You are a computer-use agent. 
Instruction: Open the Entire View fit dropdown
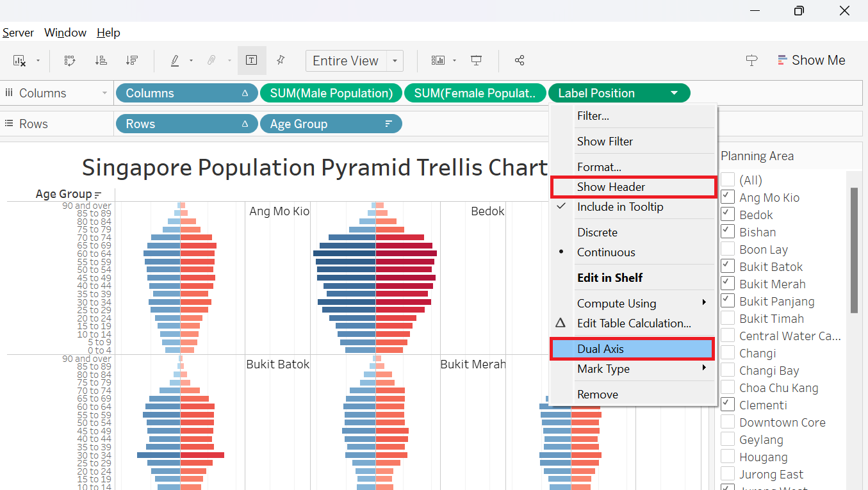pos(395,61)
